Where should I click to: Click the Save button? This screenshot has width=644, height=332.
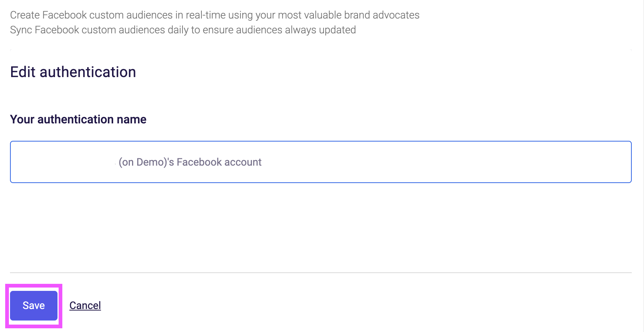[34, 305]
